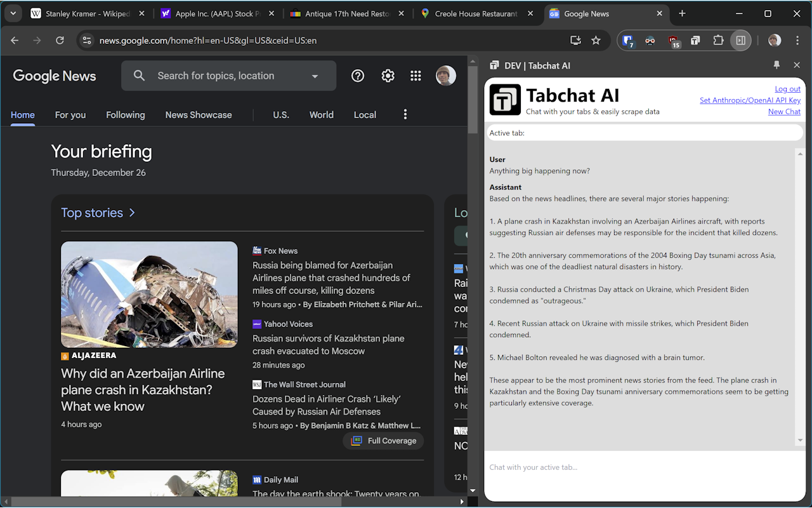The image size is (812, 508).
Task: Click the Tabchat AI logo icon
Action: point(505,100)
